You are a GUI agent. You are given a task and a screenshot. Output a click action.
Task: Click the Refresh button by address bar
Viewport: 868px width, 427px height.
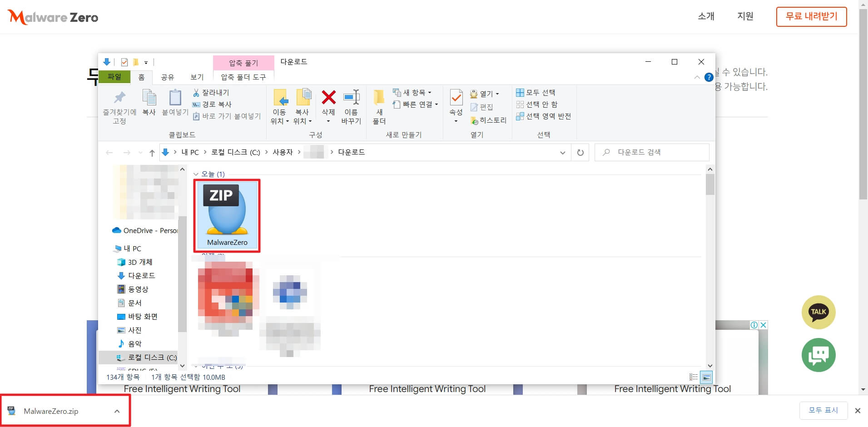[580, 153]
